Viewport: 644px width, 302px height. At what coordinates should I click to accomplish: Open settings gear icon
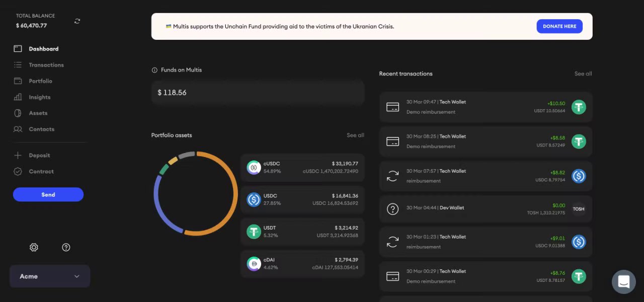pyautogui.click(x=34, y=247)
